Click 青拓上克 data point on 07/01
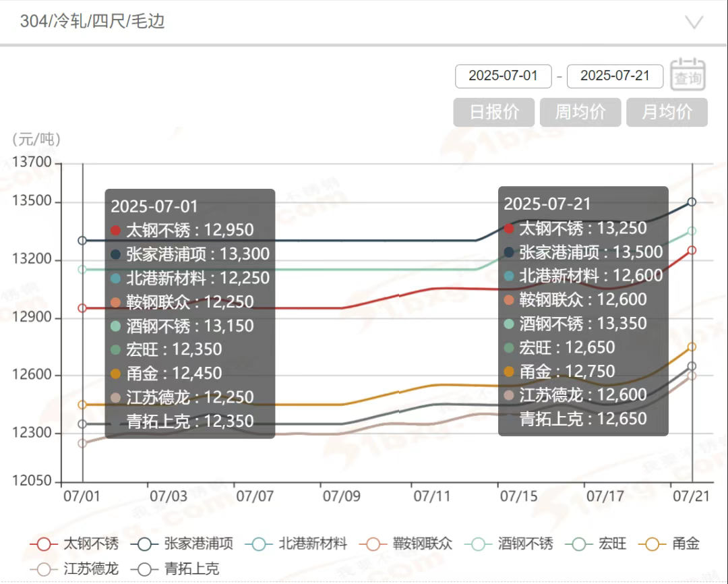This screenshot has width=728, height=584. [x=82, y=424]
